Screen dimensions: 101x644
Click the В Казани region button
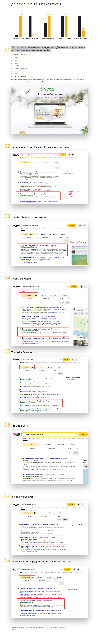(28, 295)
